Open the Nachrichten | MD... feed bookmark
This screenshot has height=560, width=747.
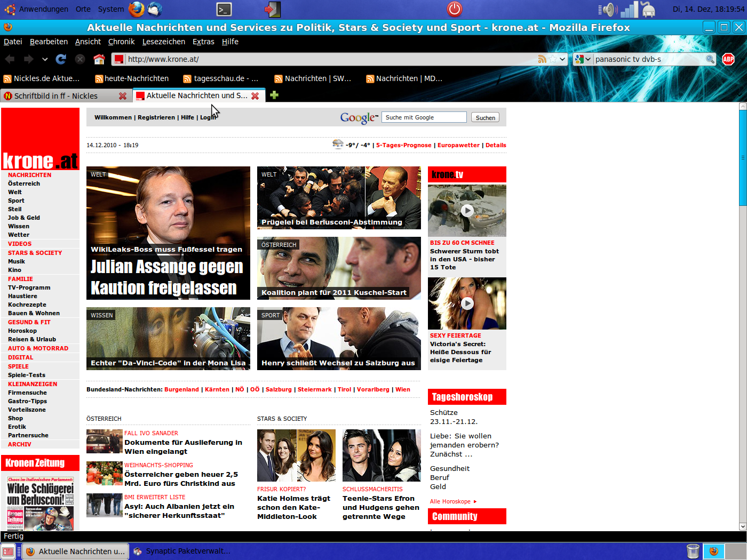404,78
